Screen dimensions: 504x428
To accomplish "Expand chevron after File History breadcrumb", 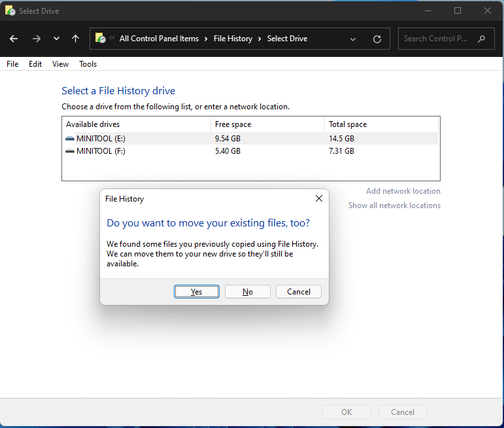I will (x=259, y=39).
